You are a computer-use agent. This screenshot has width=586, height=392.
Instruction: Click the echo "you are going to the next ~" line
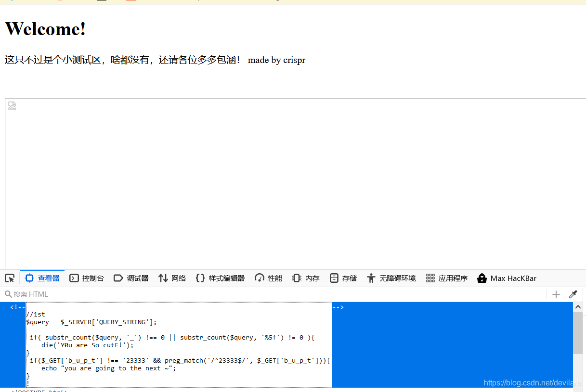(x=109, y=368)
